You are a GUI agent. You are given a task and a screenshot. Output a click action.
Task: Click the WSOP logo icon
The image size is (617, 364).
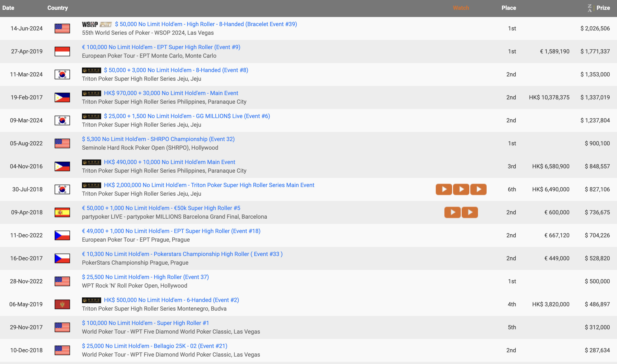[x=90, y=24]
